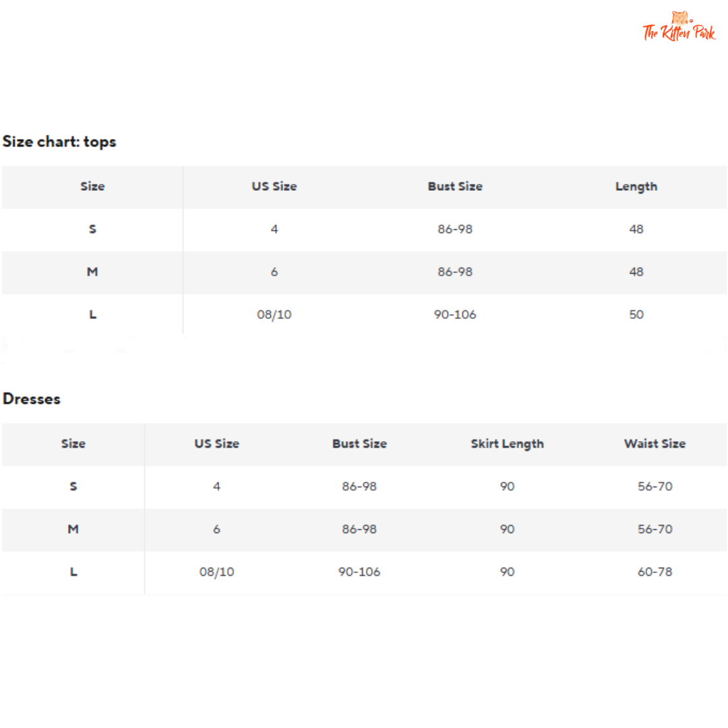
Task: Select the M size row label for dresses
Action: click(73, 529)
